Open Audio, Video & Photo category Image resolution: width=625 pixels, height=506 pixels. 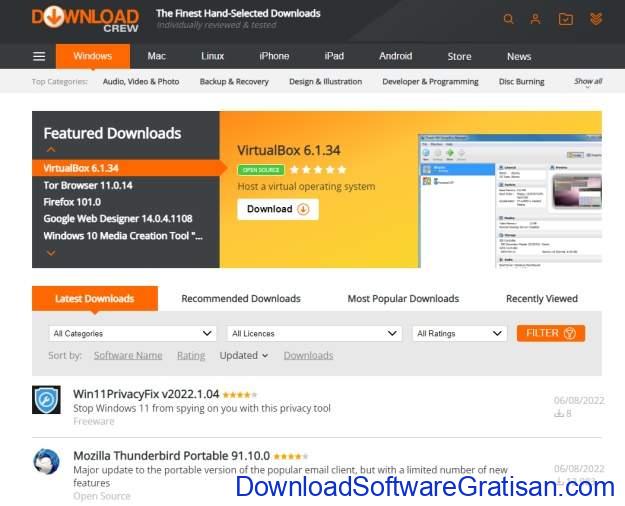[x=141, y=82]
